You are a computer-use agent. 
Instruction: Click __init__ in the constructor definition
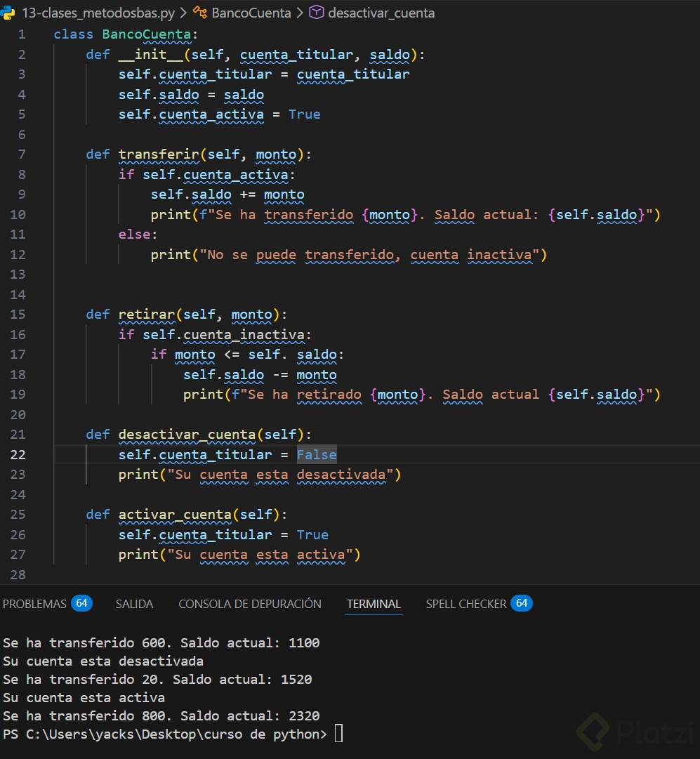150,54
